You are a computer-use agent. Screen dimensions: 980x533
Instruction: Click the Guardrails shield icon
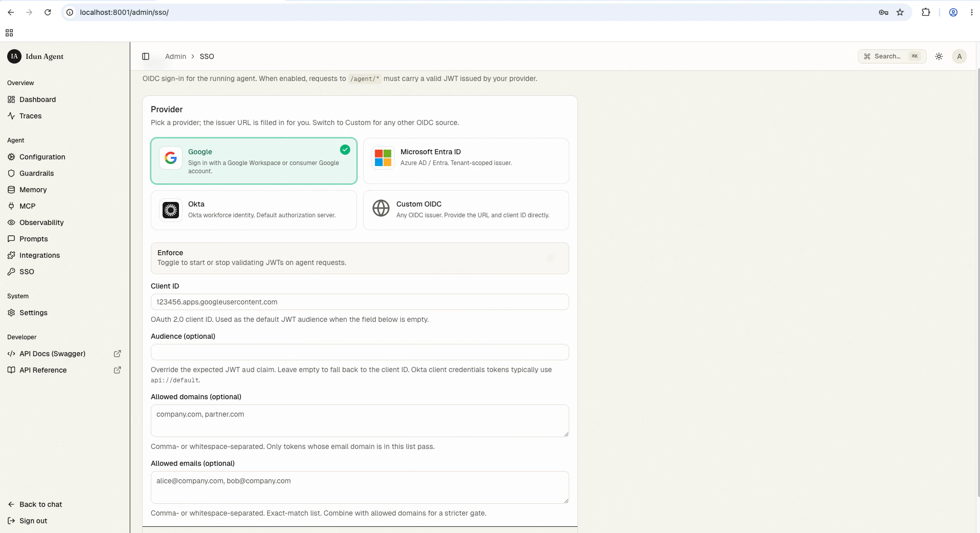(11, 173)
